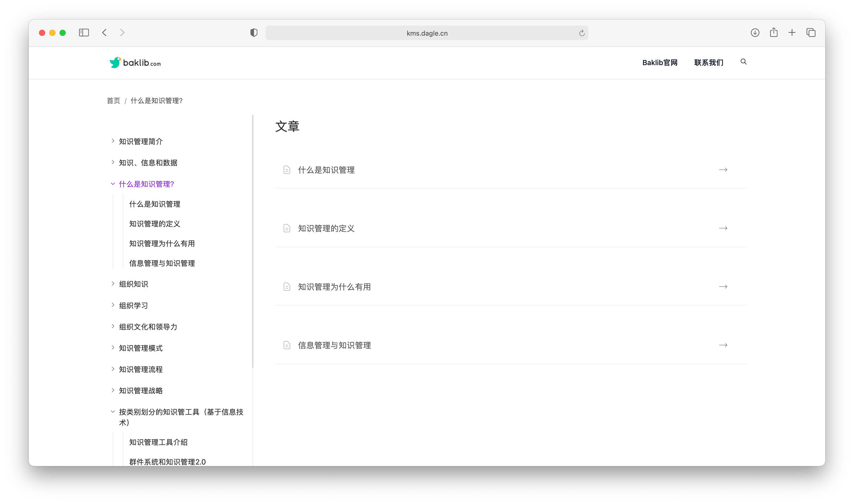Click document icon beside 知识管理的定义 article
The width and height of the screenshot is (854, 504).
(287, 228)
